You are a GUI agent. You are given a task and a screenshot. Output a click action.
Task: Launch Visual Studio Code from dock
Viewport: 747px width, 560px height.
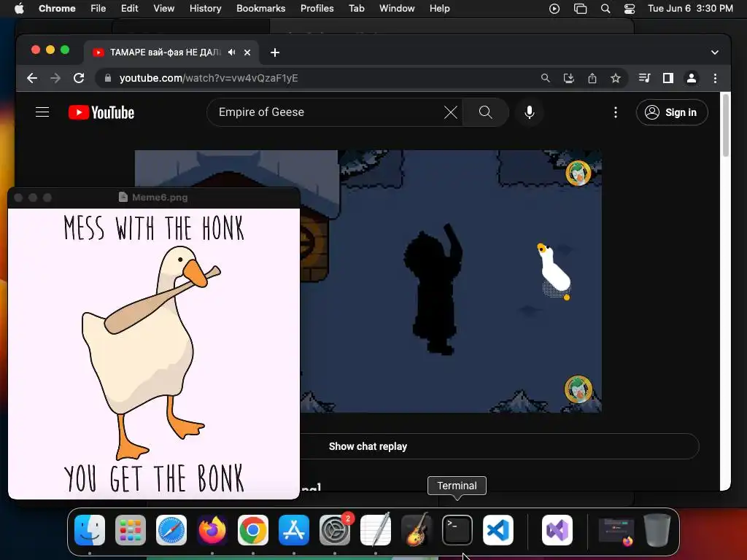[498, 530]
